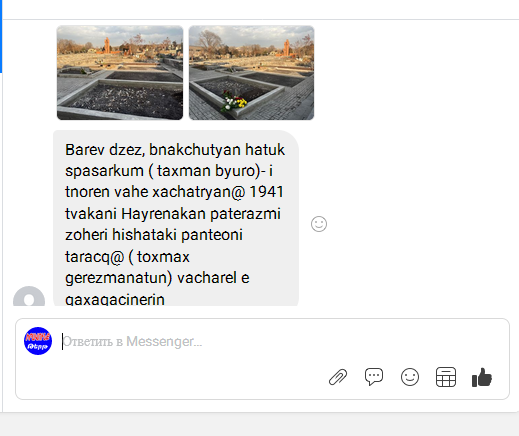React to the message with smiley icon
The height and width of the screenshot is (436, 519).
[319, 224]
